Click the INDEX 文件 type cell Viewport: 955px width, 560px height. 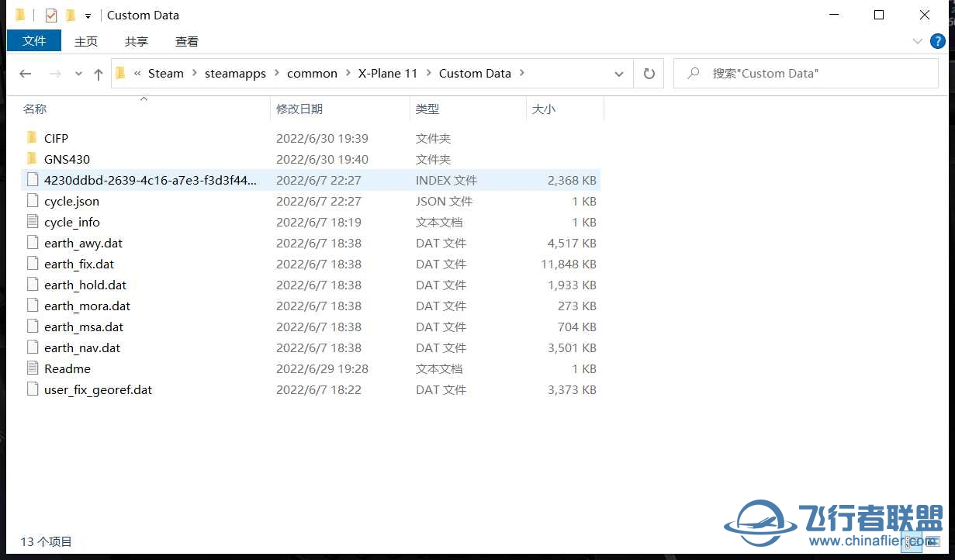[446, 180]
